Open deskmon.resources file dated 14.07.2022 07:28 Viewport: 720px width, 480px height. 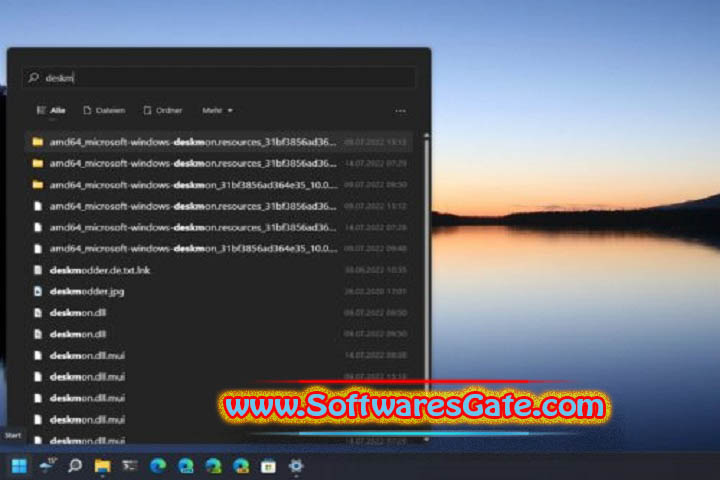219,227
